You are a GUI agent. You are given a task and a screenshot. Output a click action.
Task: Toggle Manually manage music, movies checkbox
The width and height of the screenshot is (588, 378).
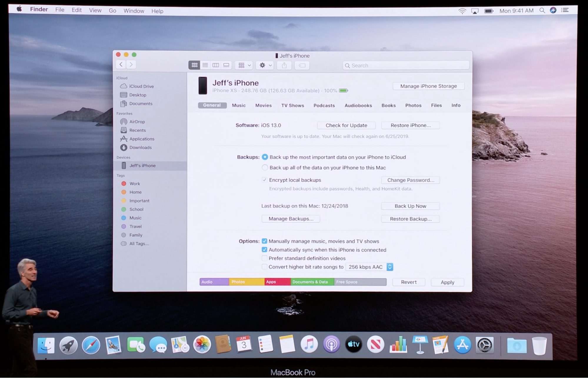click(264, 241)
